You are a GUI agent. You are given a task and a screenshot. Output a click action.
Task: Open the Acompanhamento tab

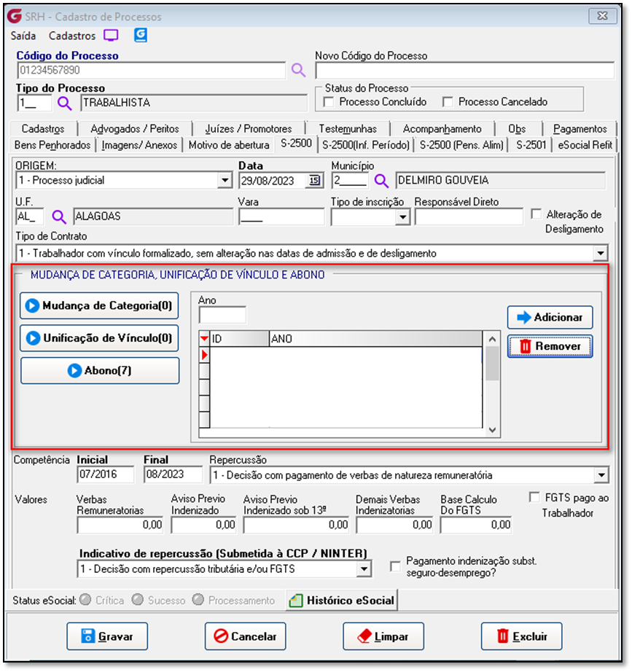(x=442, y=129)
